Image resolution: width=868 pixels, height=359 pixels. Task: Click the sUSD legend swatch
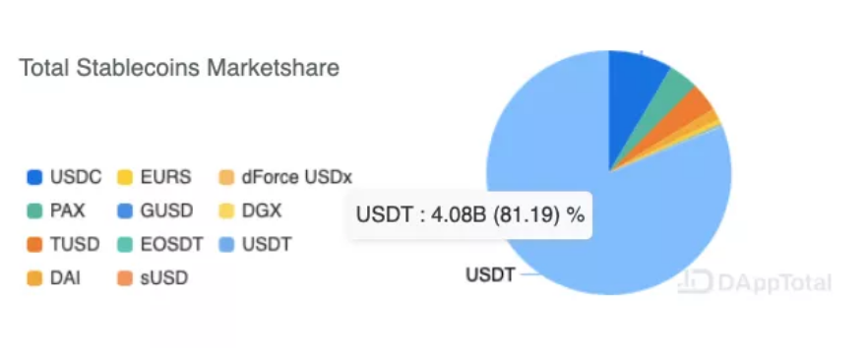125,277
